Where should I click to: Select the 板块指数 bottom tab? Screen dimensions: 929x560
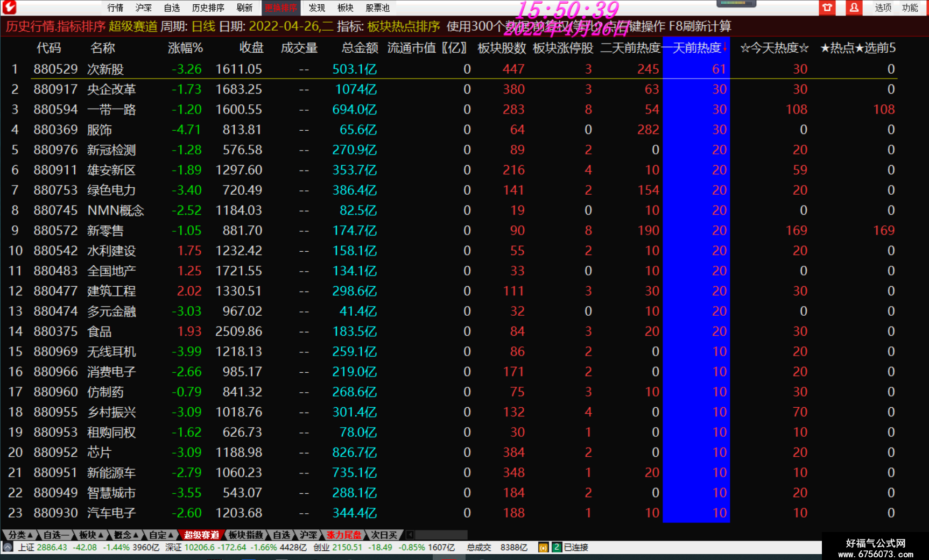pos(245,535)
